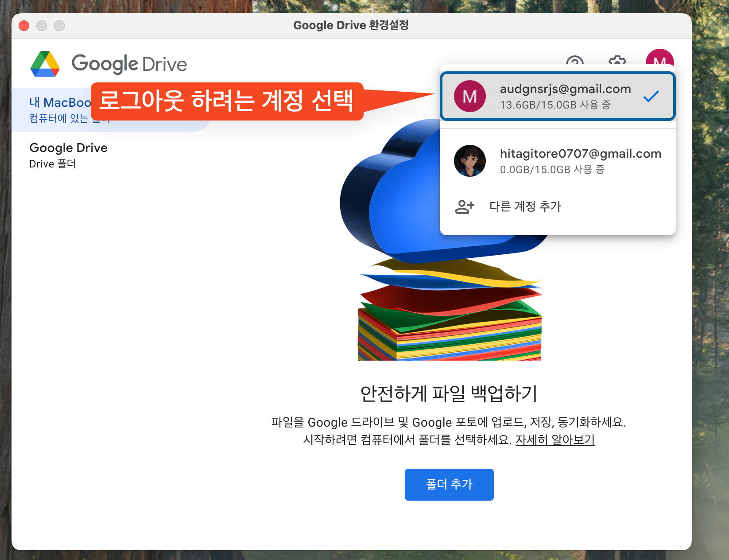Click the blue checkmark on the audgnsrjs account

[x=651, y=96]
